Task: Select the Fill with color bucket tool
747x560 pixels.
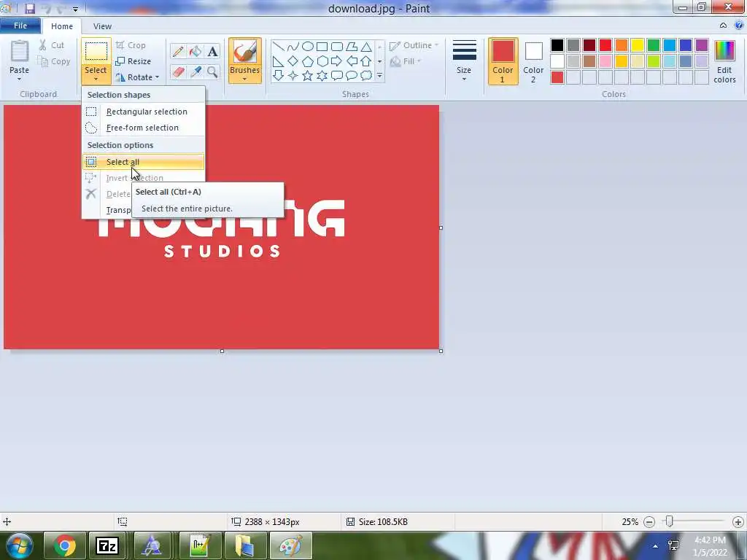Action: (196, 52)
